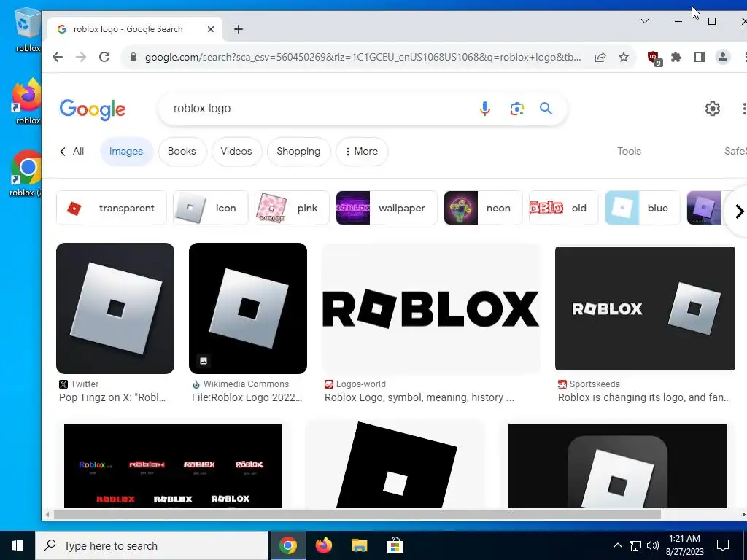Filter by the pink chip
The height and width of the screenshot is (560, 747).
tap(292, 208)
